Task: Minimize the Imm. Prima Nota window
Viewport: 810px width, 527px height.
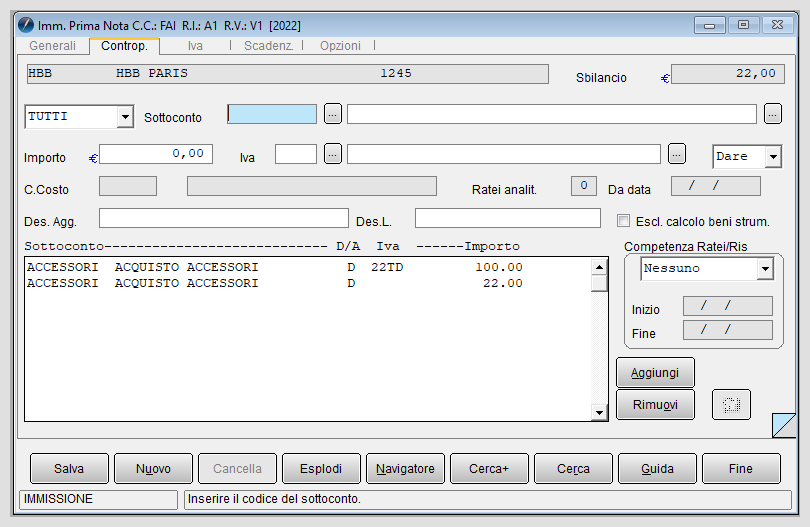Action: [710, 25]
